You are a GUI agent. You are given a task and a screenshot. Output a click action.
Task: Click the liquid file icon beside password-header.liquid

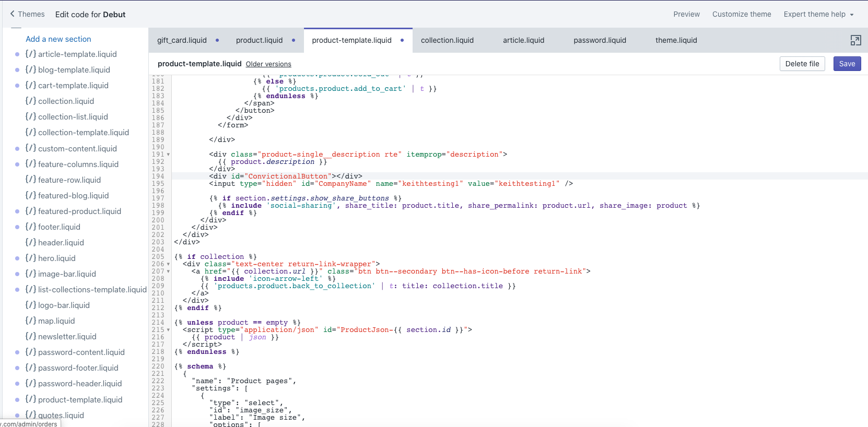coord(31,383)
